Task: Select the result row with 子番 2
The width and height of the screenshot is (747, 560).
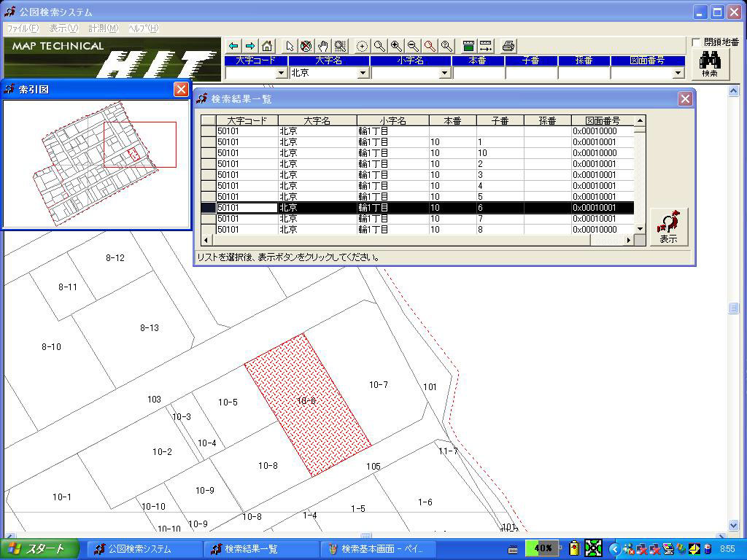Action: tap(417, 164)
